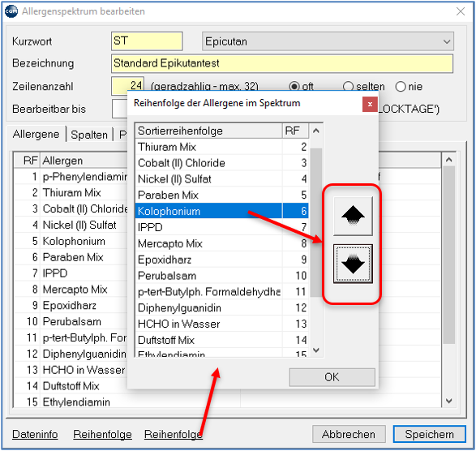Select 'IPPD' in sort order list

[x=222, y=227]
